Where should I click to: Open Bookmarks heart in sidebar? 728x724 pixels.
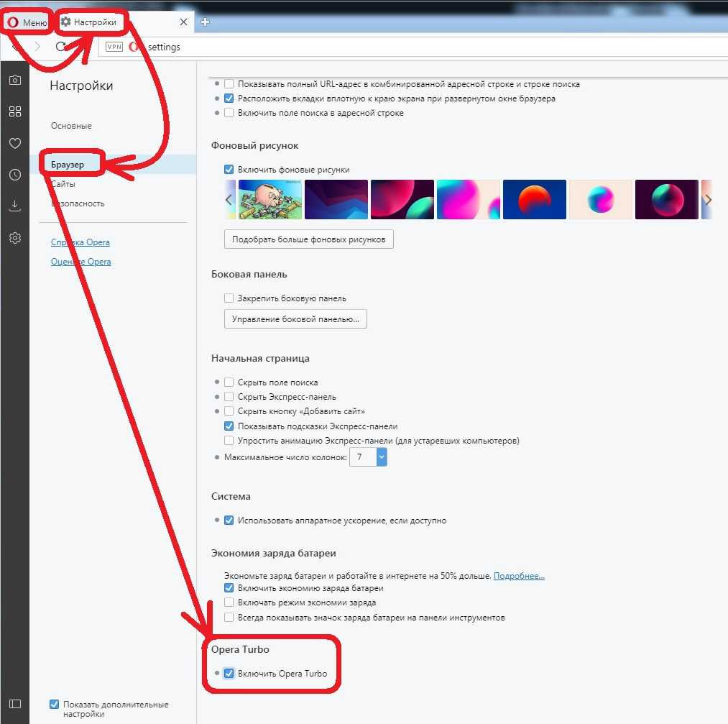pyautogui.click(x=15, y=143)
